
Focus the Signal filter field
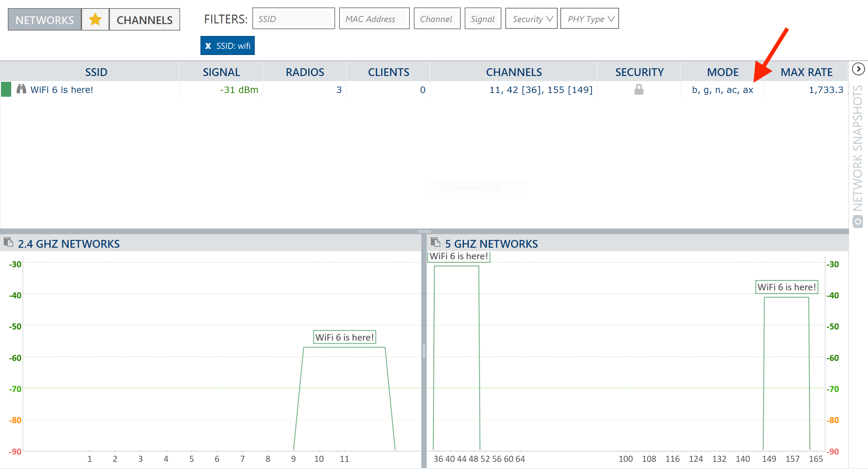click(483, 19)
